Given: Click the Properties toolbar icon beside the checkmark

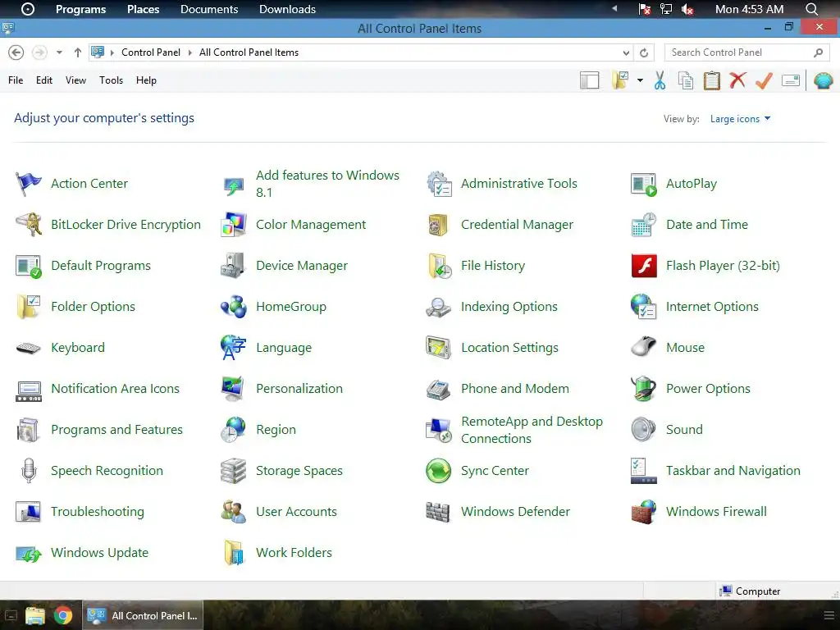Looking at the screenshot, I should coord(791,80).
